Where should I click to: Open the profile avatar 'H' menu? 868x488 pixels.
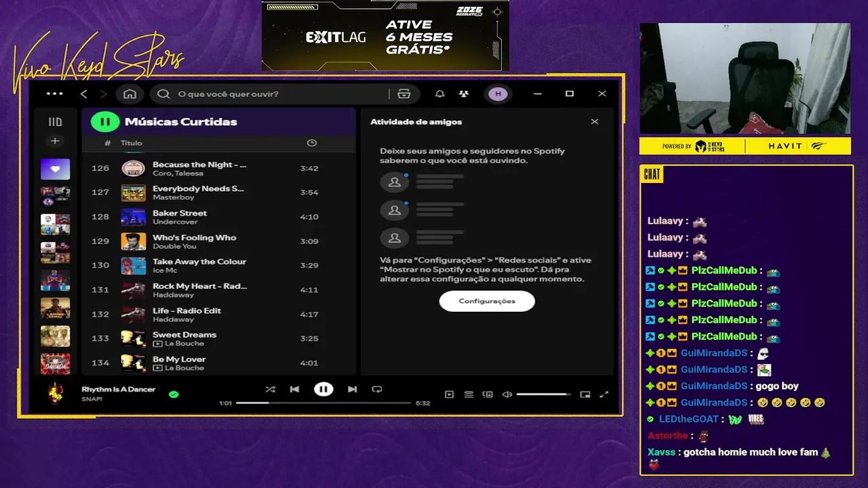pos(498,94)
